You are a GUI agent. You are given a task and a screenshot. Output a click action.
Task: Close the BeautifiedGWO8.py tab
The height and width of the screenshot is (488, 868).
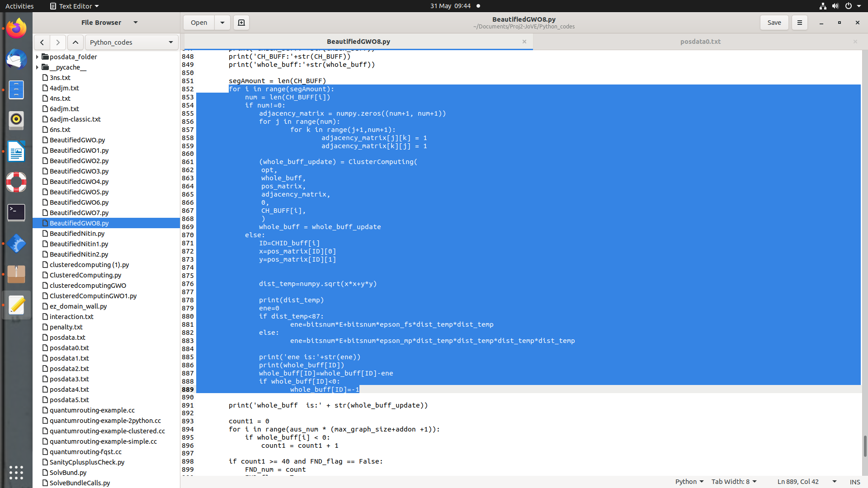click(x=524, y=42)
